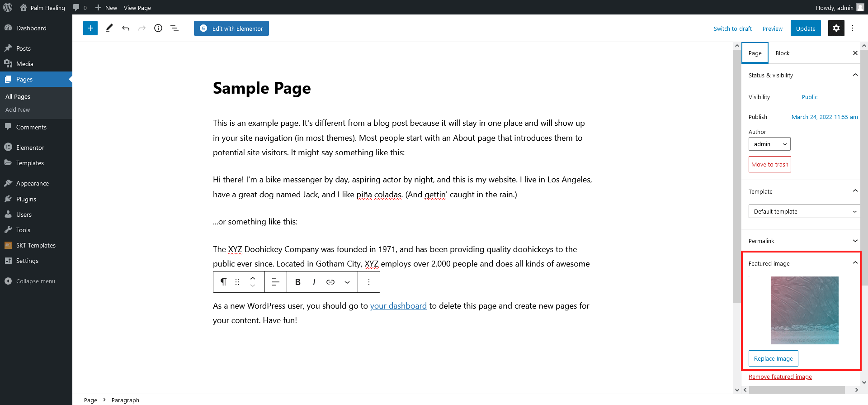Open the Comments menu
Viewport: 868px width, 405px height.
click(x=36, y=127)
